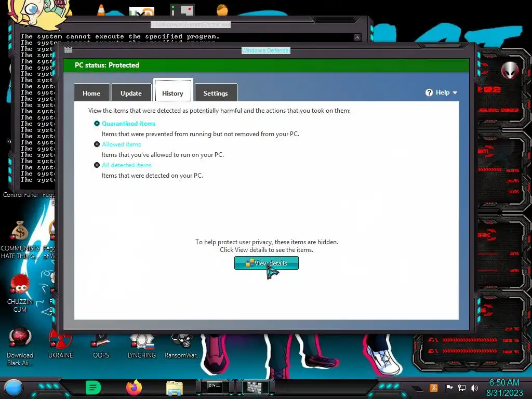
Task: Open the Action Center flag tray icon
Action: point(449,388)
